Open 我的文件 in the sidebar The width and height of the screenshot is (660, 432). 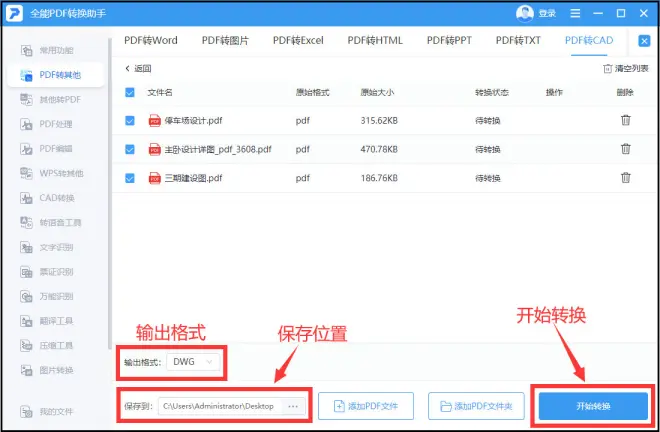(47, 411)
